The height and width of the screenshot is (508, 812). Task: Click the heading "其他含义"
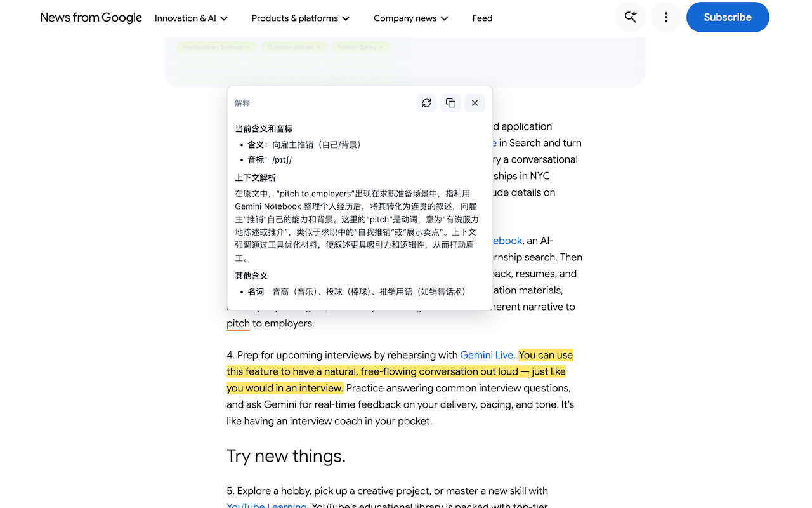[x=252, y=276]
